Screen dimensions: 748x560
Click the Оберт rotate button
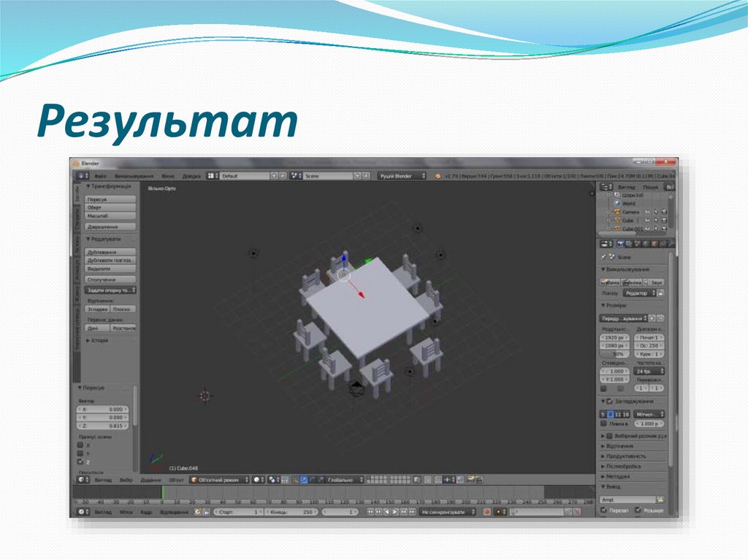(110, 207)
